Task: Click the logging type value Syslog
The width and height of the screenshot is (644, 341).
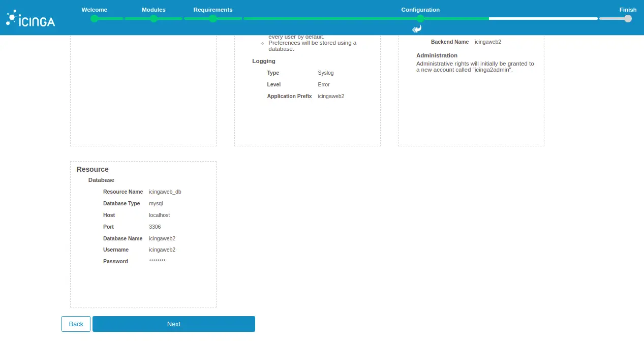Action: [326, 73]
